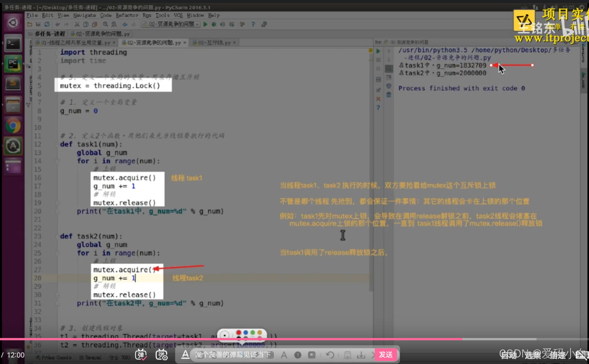This screenshot has height=364, width=589.
Task: Open PyCharm from Ubuntu dock
Action: pyautogui.click(x=13, y=64)
